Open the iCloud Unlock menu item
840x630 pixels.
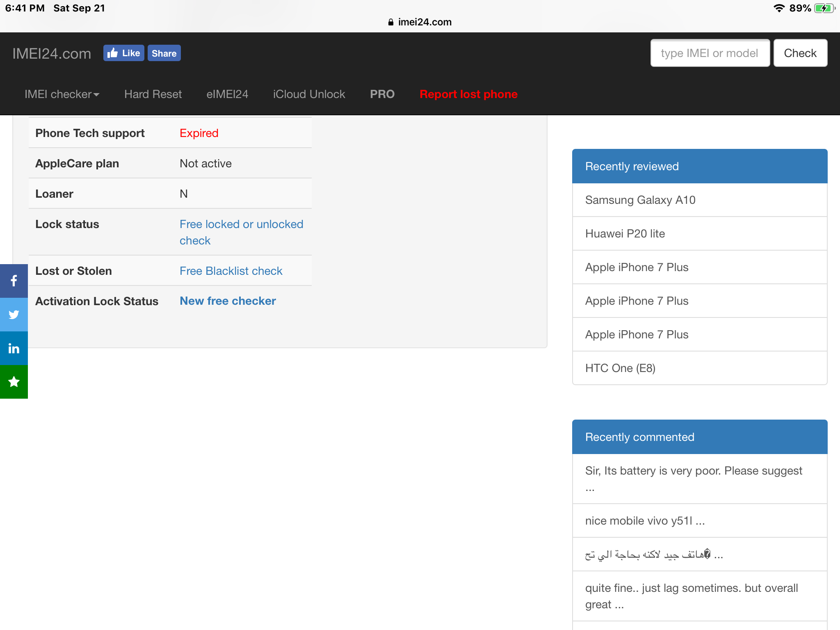pyautogui.click(x=309, y=94)
